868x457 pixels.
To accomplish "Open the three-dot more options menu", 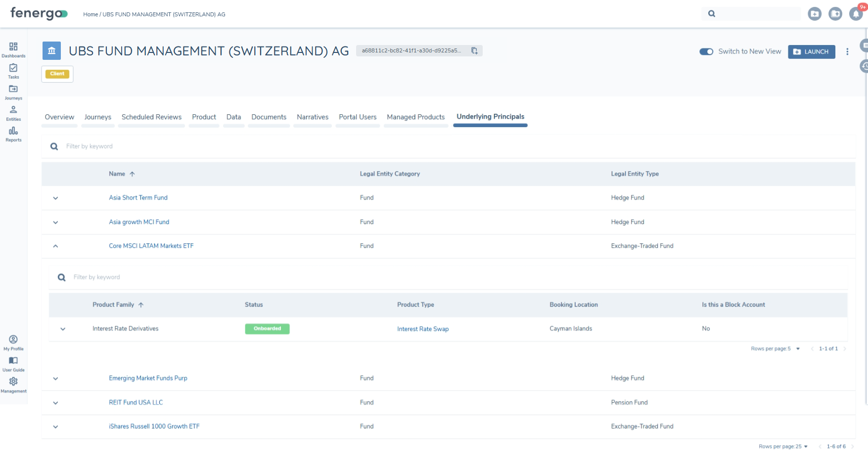I will 847,51.
